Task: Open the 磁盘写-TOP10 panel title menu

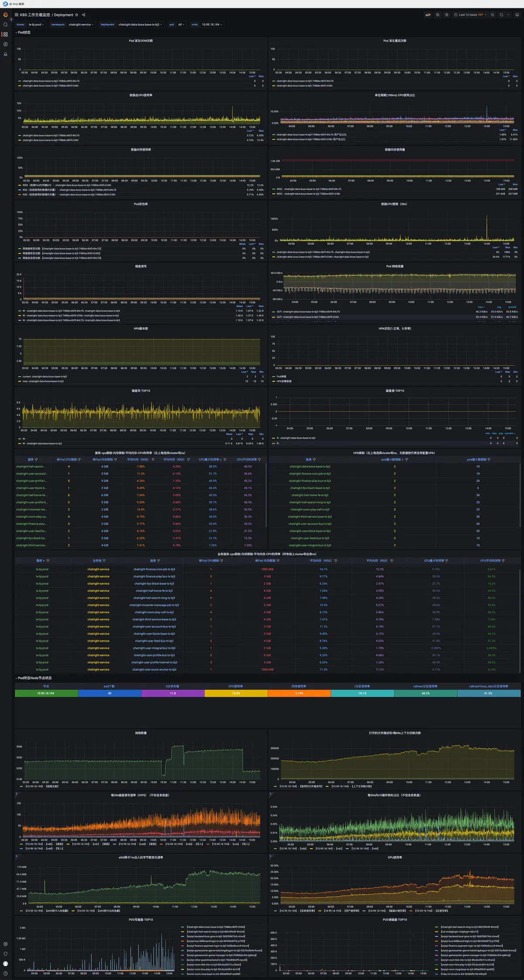Action: [141, 391]
